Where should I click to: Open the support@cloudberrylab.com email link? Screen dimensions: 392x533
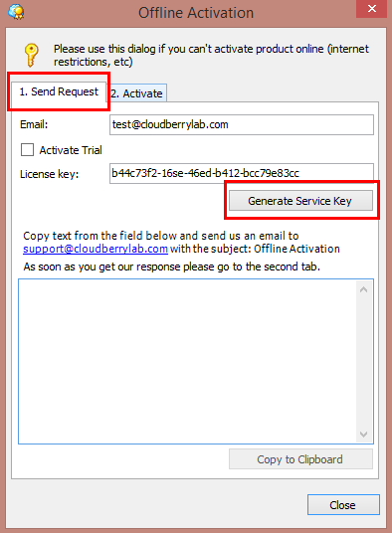[x=96, y=249]
